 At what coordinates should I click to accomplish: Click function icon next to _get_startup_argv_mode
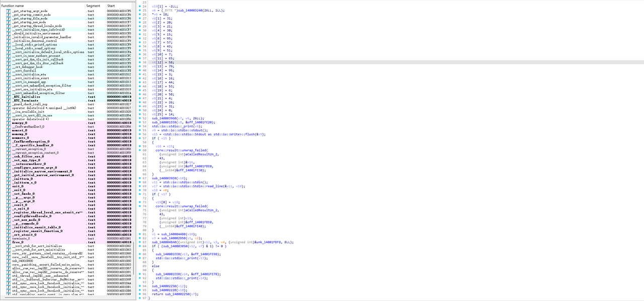click(9, 11)
